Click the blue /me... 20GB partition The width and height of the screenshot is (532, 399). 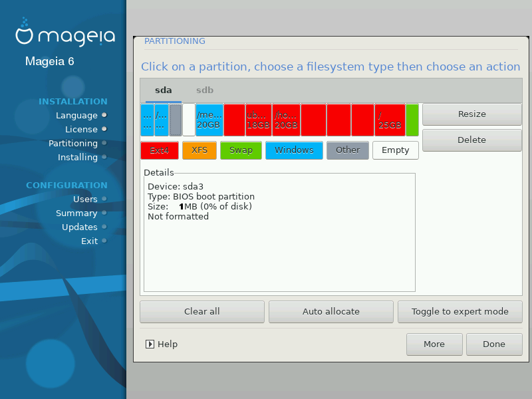coord(209,120)
